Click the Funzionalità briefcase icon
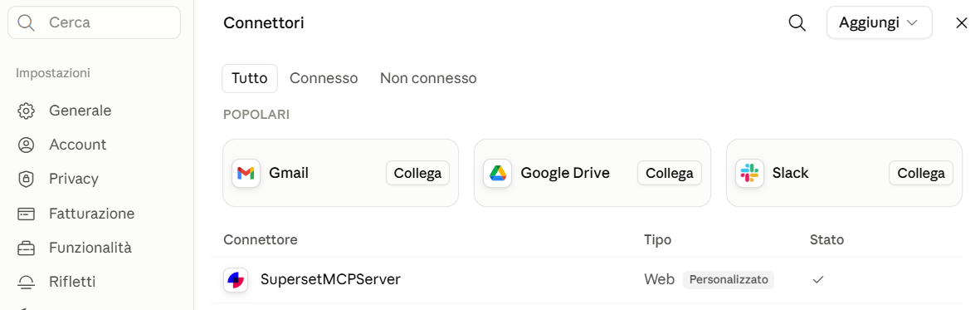980x310 pixels. pyautogui.click(x=26, y=248)
